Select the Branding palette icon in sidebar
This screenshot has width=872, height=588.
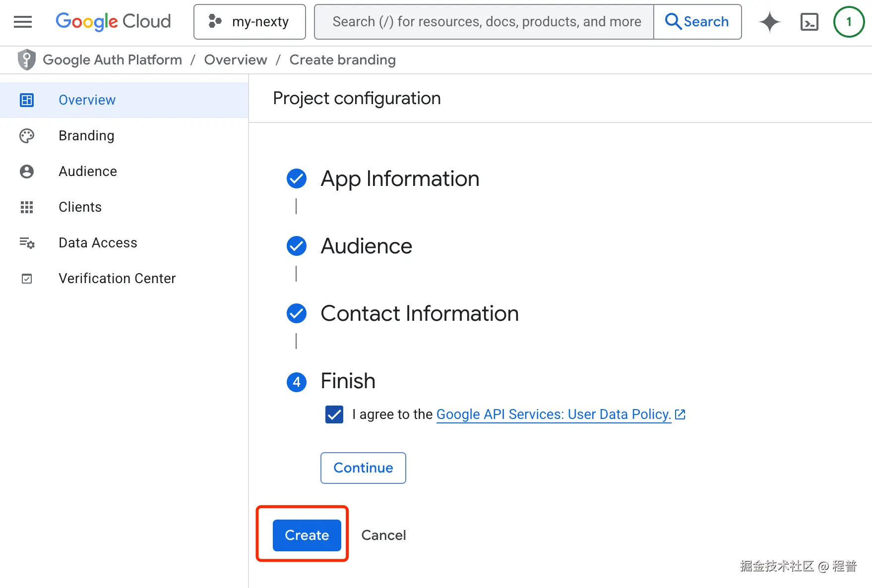pos(26,135)
